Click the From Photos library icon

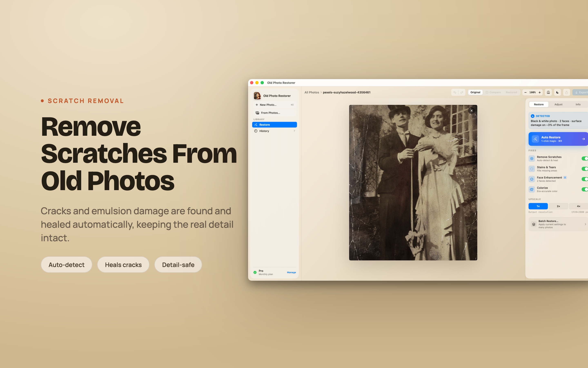click(x=257, y=113)
